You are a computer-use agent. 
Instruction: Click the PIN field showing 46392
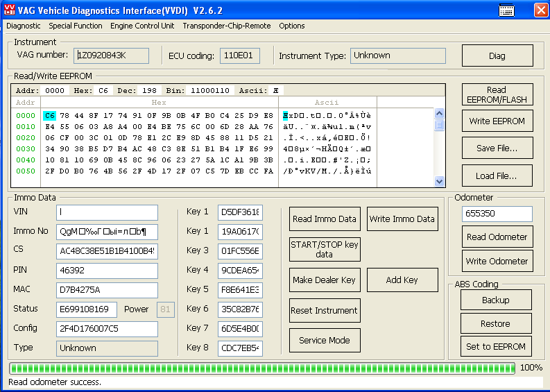107,271
